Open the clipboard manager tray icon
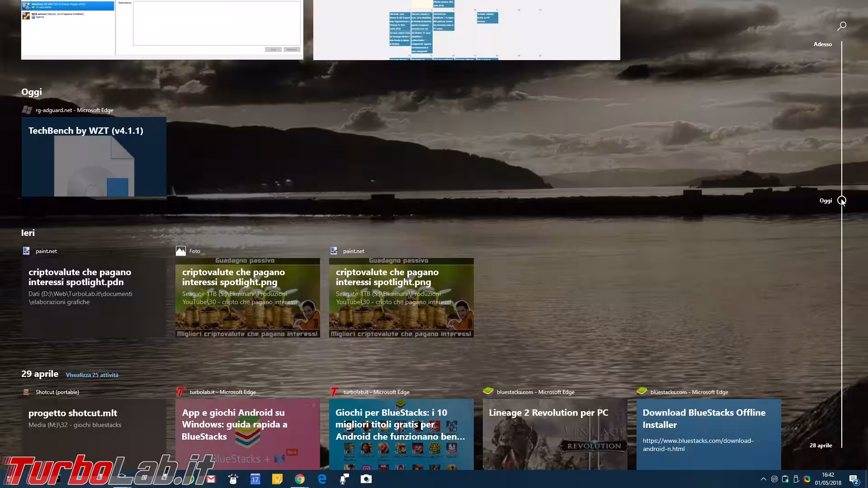Image resolution: width=868 pixels, height=488 pixels. coord(785,479)
